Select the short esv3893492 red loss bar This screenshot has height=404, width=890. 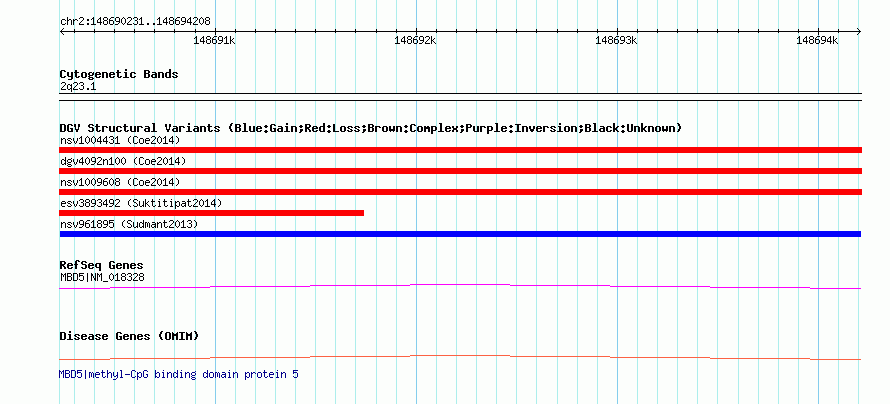(x=212, y=213)
